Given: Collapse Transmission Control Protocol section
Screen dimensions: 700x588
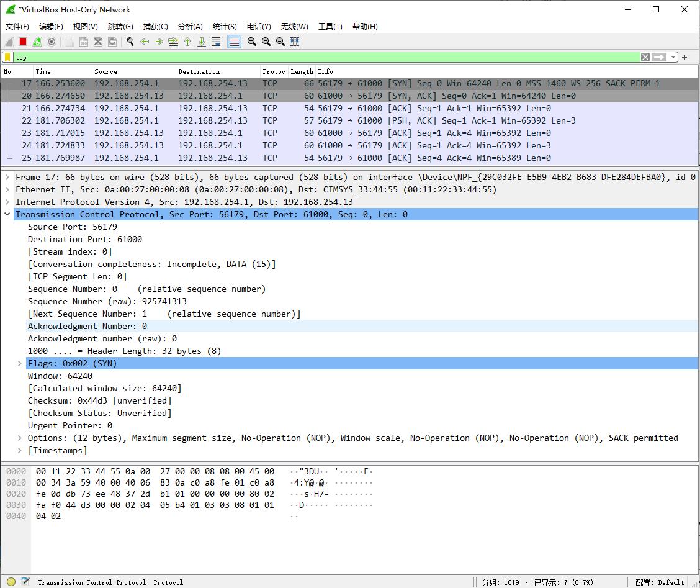Looking at the screenshot, I should pyautogui.click(x=7, y=214).
